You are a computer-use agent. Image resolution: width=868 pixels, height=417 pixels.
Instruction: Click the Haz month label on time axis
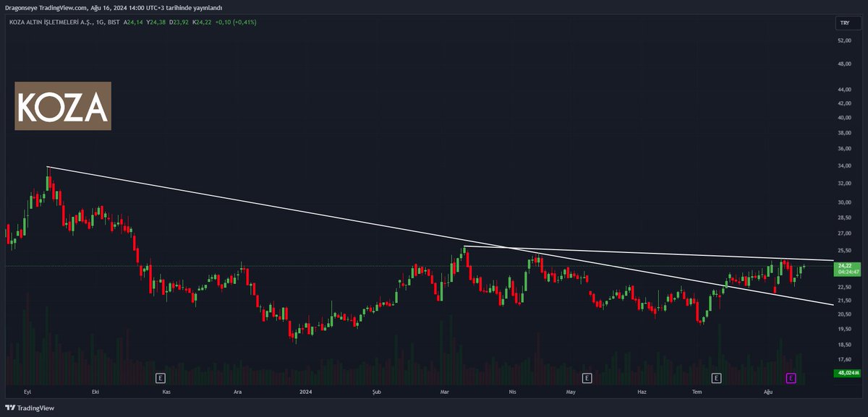point(641,392)
